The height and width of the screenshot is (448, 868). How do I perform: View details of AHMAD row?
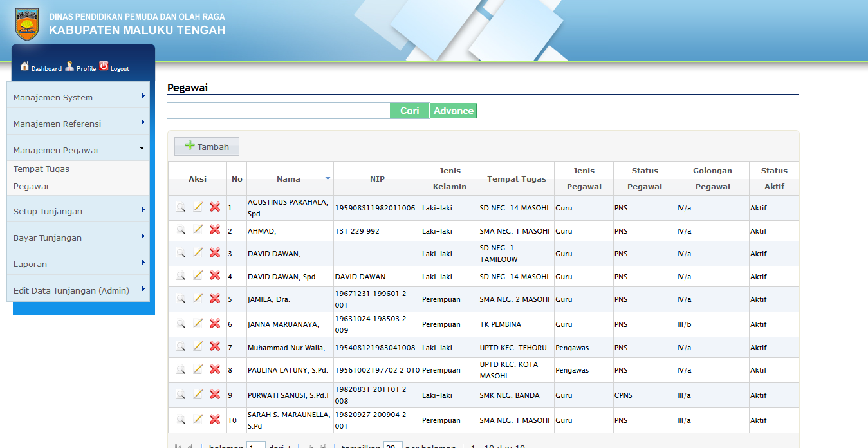pyautogui.click(x=181, y=230)
